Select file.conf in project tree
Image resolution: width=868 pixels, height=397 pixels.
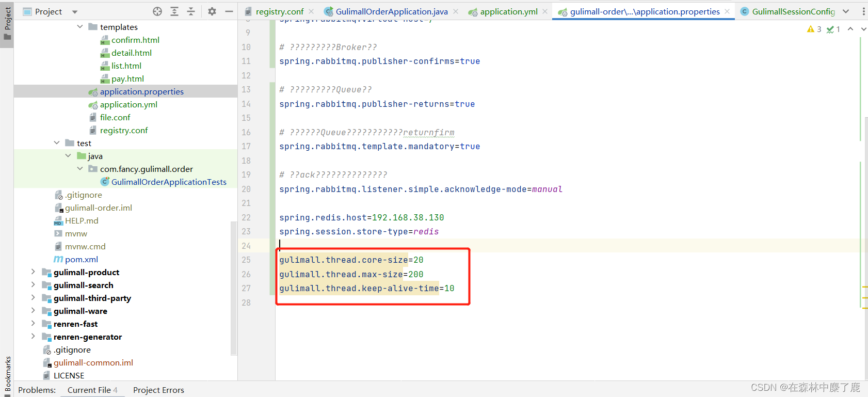115,117
